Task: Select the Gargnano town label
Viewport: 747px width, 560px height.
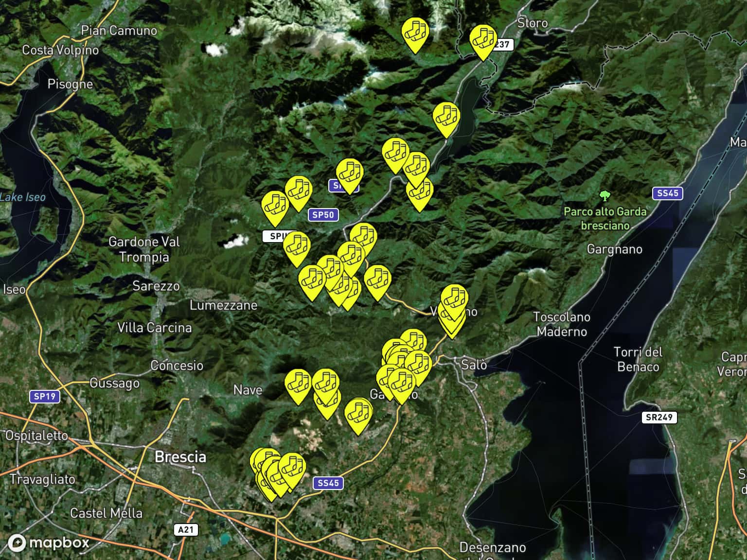Action: [614, 249]
